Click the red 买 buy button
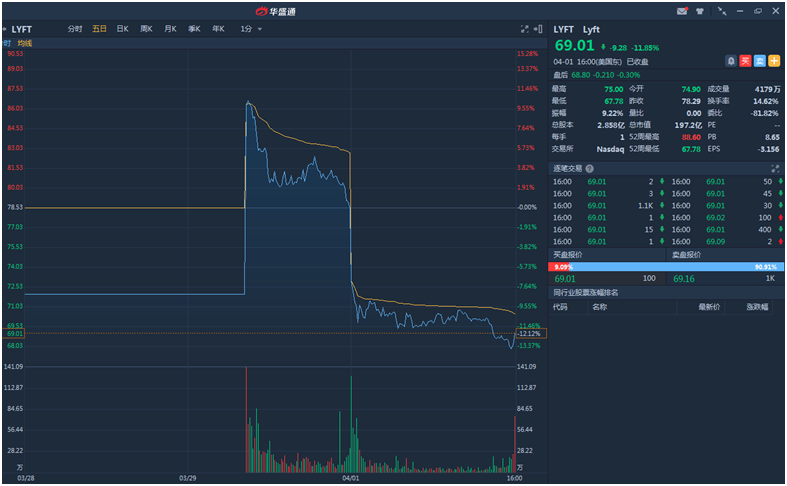787x486 pixels. coord(745,61)
